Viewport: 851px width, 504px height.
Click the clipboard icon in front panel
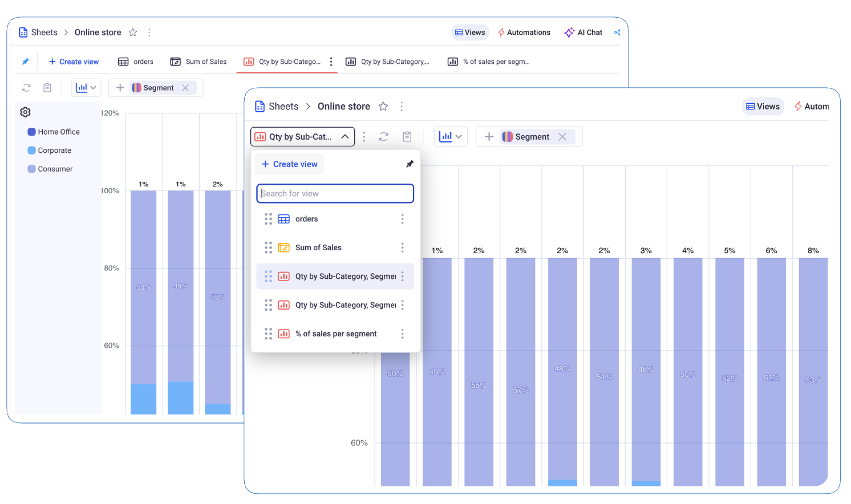pos(407,137)
